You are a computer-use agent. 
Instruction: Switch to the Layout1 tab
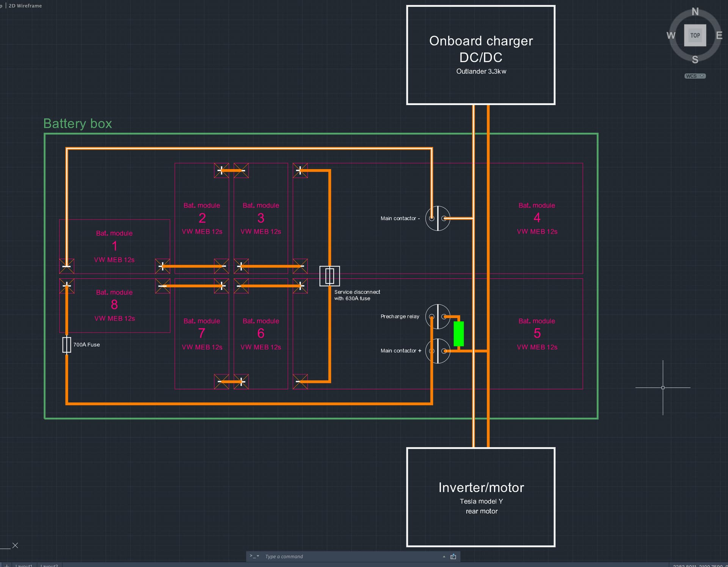click(x=24, y=565)
